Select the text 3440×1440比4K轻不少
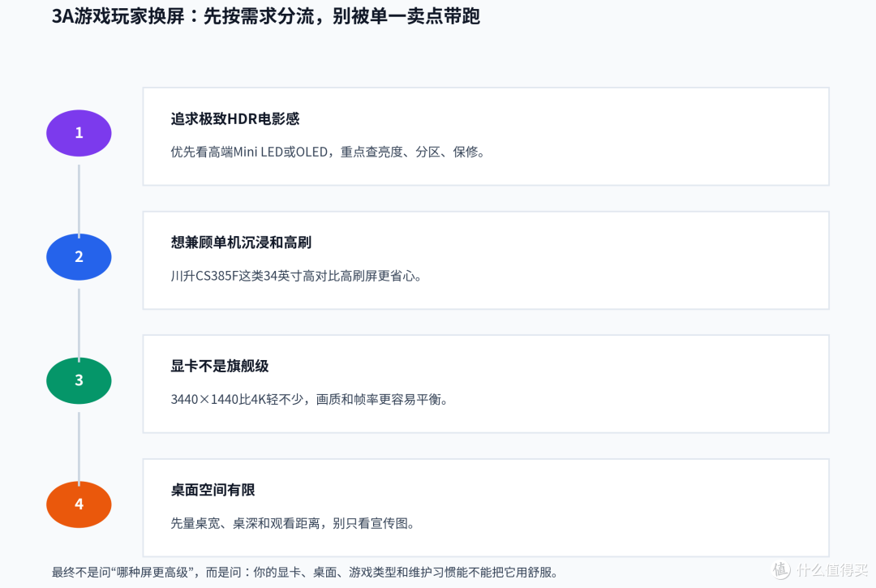This screenshot has width=876, height=588. tap(237, 400)
